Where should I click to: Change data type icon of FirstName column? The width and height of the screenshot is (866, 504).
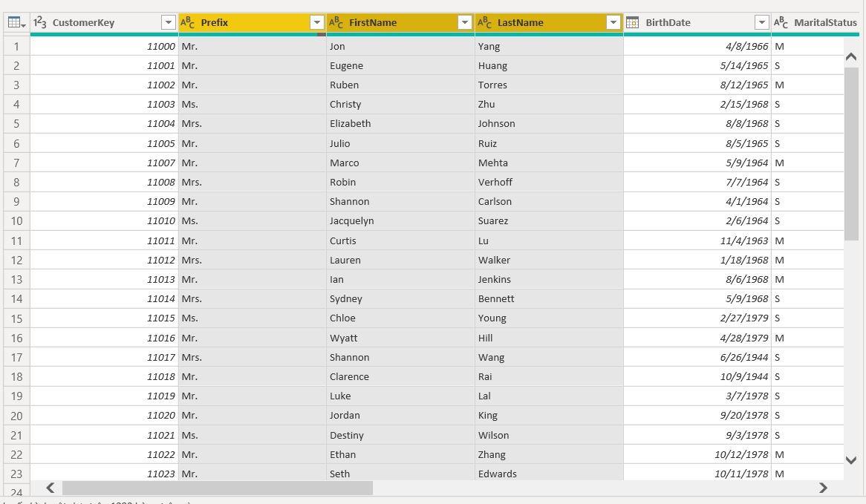pyautogui.click(x=336, y=23)
